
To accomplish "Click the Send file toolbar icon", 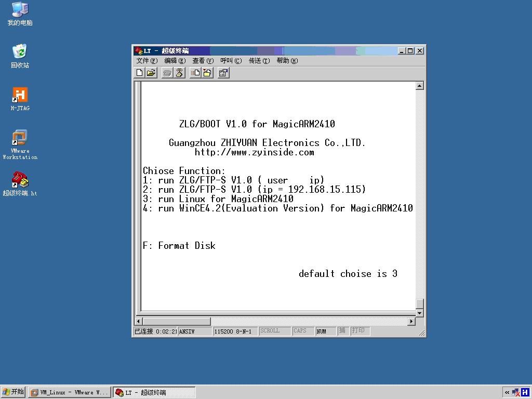I will [195, 73].
